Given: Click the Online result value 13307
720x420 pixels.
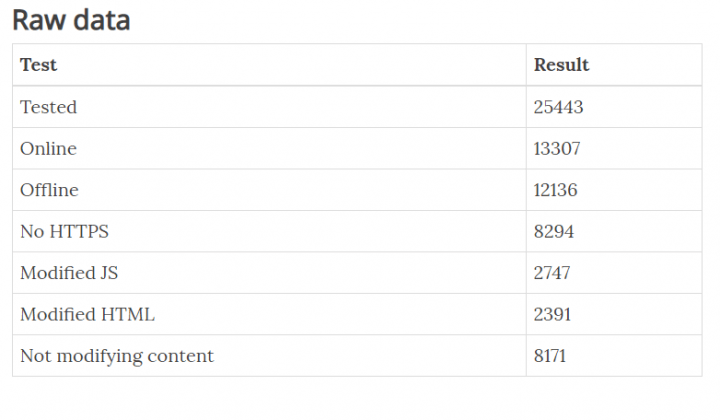Looking at the screenshot, I should point(557,149).
